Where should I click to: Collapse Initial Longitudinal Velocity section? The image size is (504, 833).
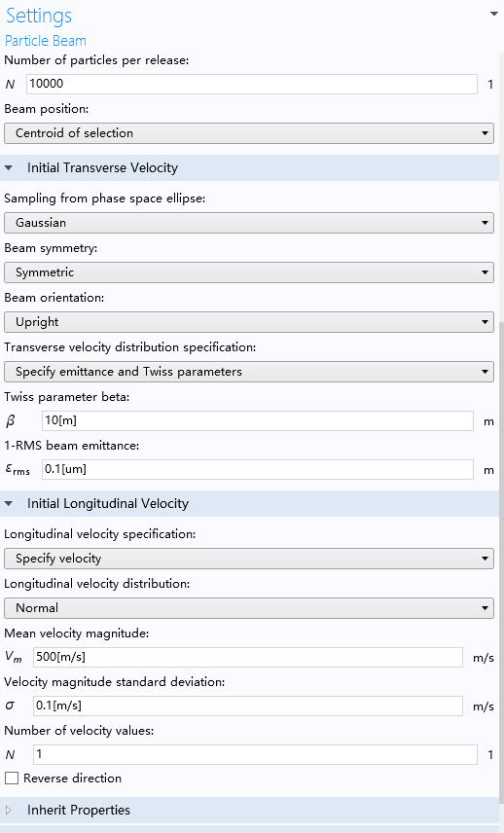(9, 504)
